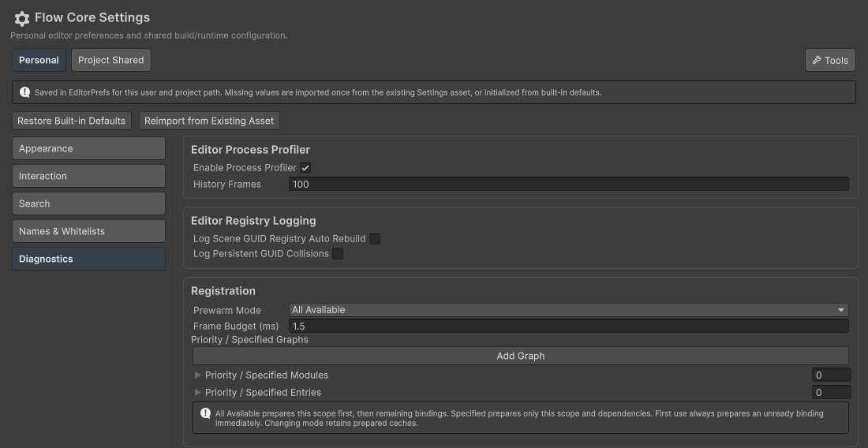
Task: Disable the Enable Process Profiler checkbox
Action: [305, 167]
